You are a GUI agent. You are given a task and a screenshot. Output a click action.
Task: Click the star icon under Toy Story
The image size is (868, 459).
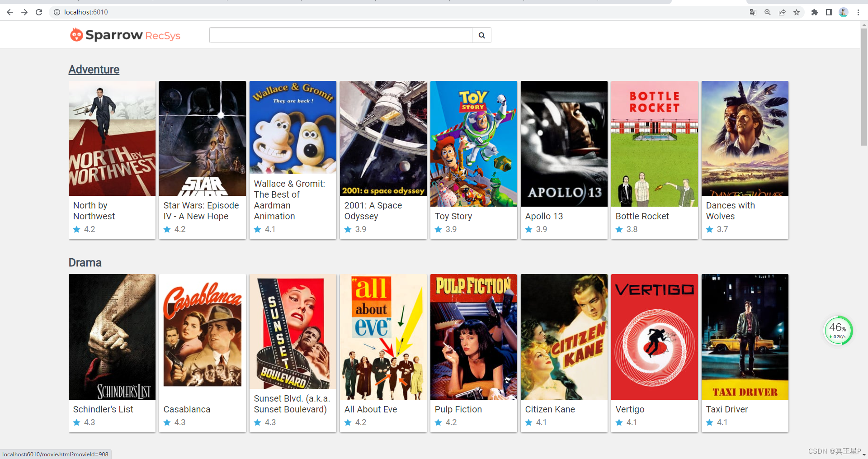pyautogui.click(x=439, y=229)
